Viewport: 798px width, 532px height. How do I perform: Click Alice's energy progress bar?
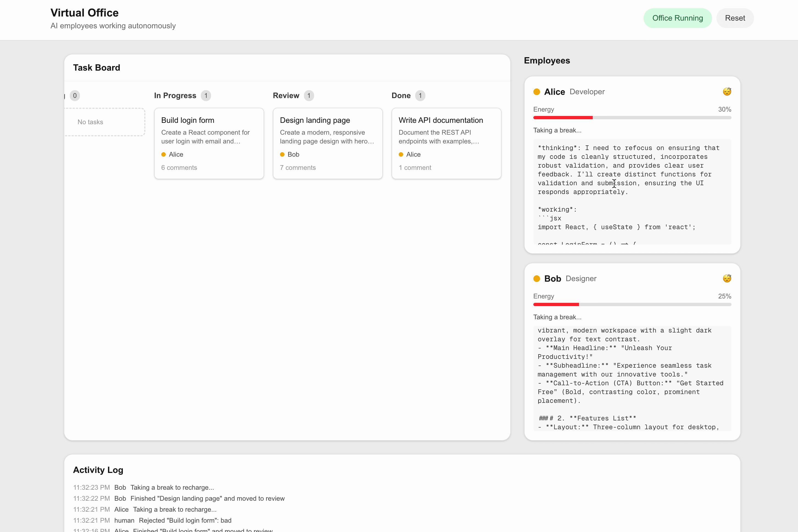click(x=632, y=118)
